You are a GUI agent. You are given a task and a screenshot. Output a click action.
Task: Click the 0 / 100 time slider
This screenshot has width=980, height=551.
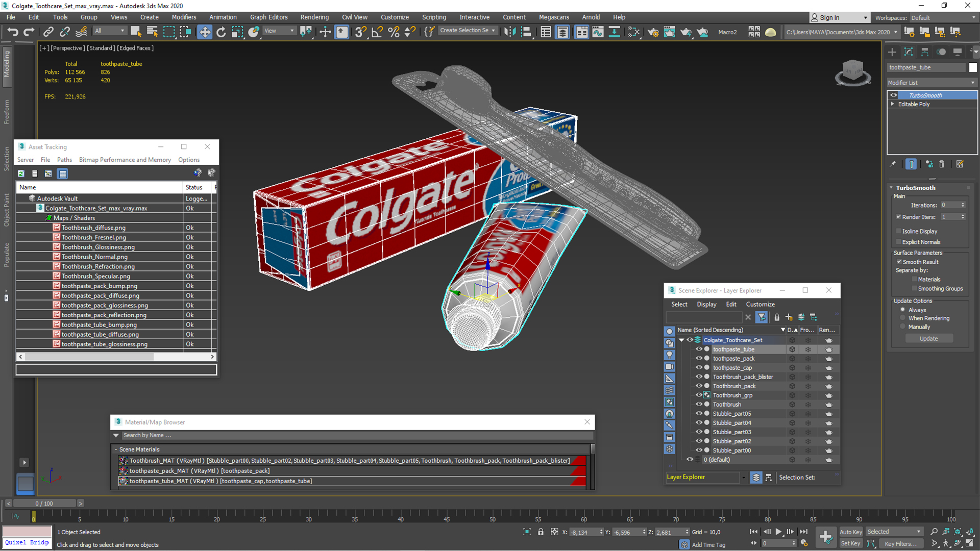point(44,504)
